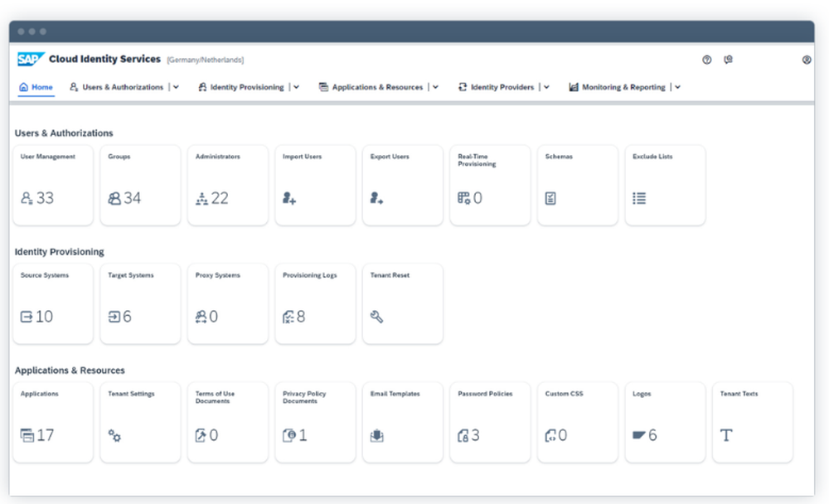The height and width of the screenshot is (504, 829).
Task: Open the Custom CSS icon
Action: coord(550,434)
